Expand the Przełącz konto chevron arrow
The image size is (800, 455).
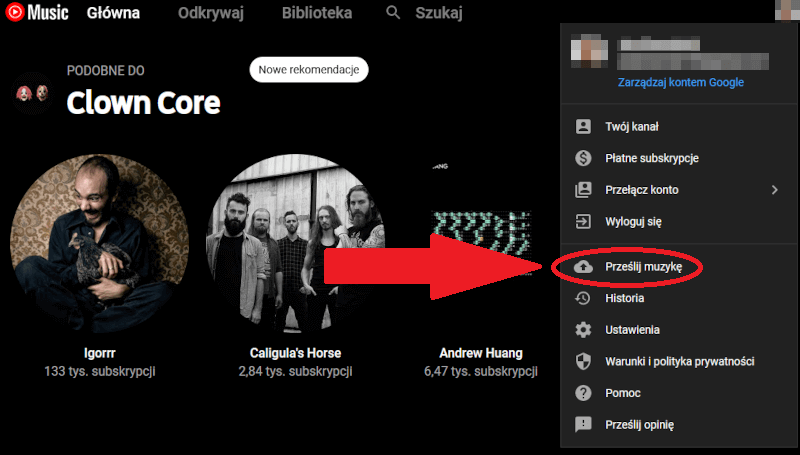[774, 190]
